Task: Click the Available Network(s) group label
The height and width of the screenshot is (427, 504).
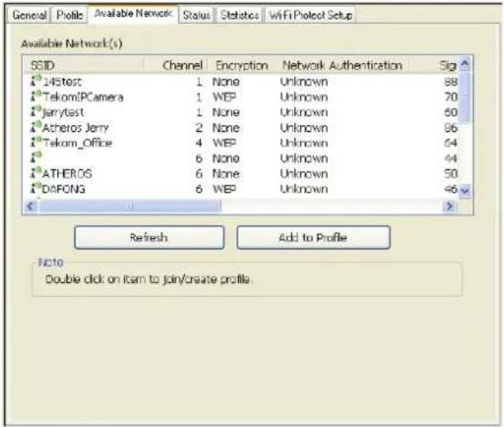Action: pyautogui.click(x=72, y=43)
